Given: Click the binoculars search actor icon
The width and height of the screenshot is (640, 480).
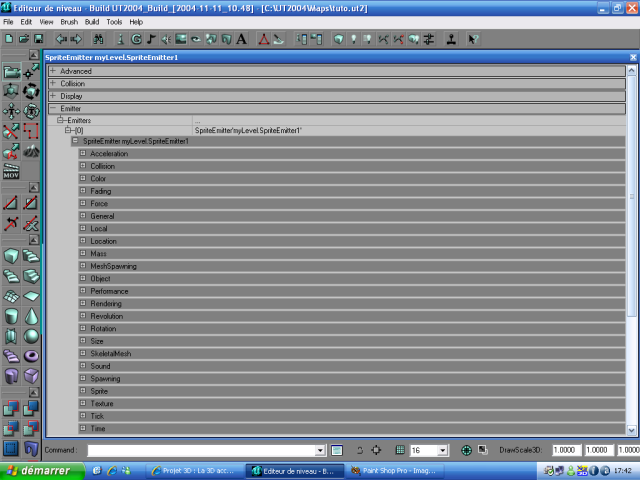Looking at the screenshot, I should (98, 39).
